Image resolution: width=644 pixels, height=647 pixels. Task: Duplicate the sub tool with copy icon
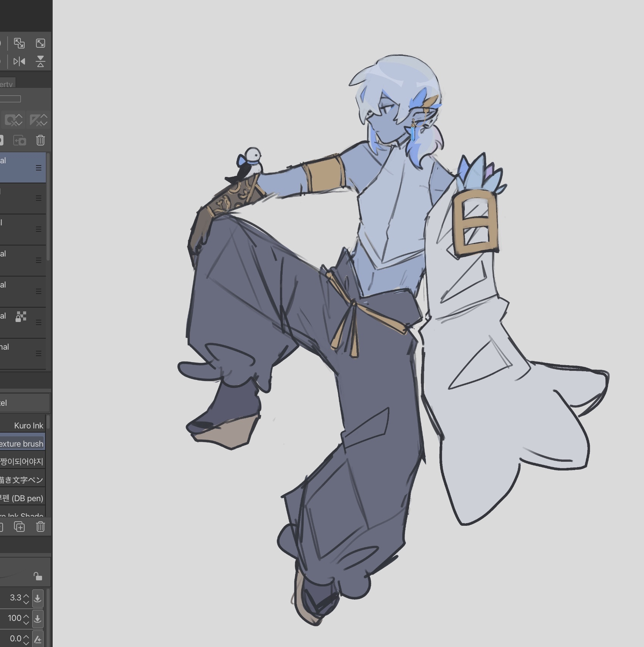(19, 527)
